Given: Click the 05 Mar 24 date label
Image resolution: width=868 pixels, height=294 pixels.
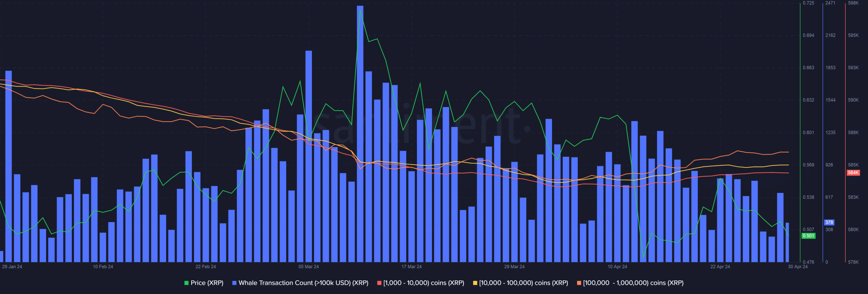Looking at the screenshot, I should (309, 267).
